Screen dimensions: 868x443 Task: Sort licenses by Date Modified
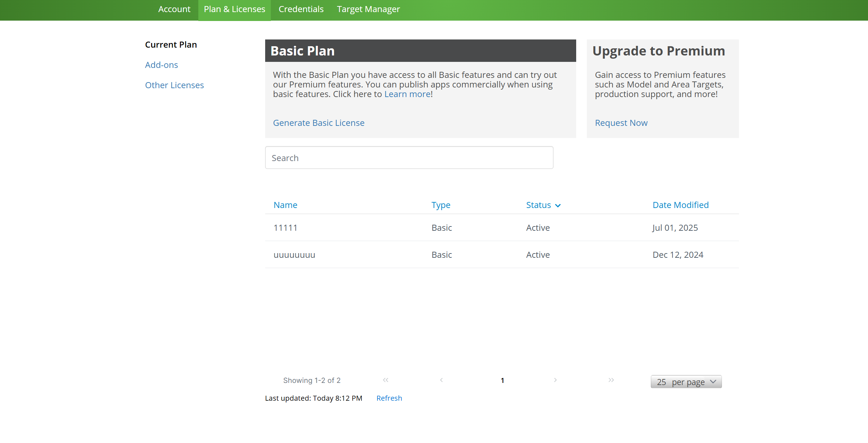(x=680, y=205)
